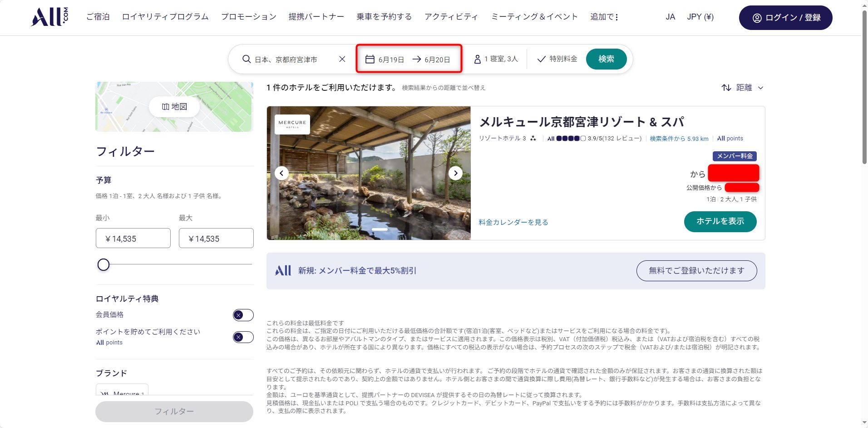Show next hotel photo arrow

click(455, 173)
